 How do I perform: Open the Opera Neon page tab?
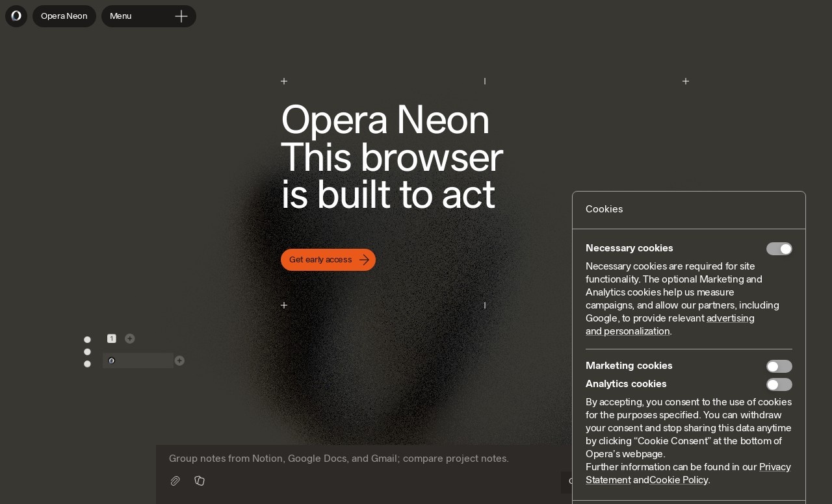click(x=64, y=16)
